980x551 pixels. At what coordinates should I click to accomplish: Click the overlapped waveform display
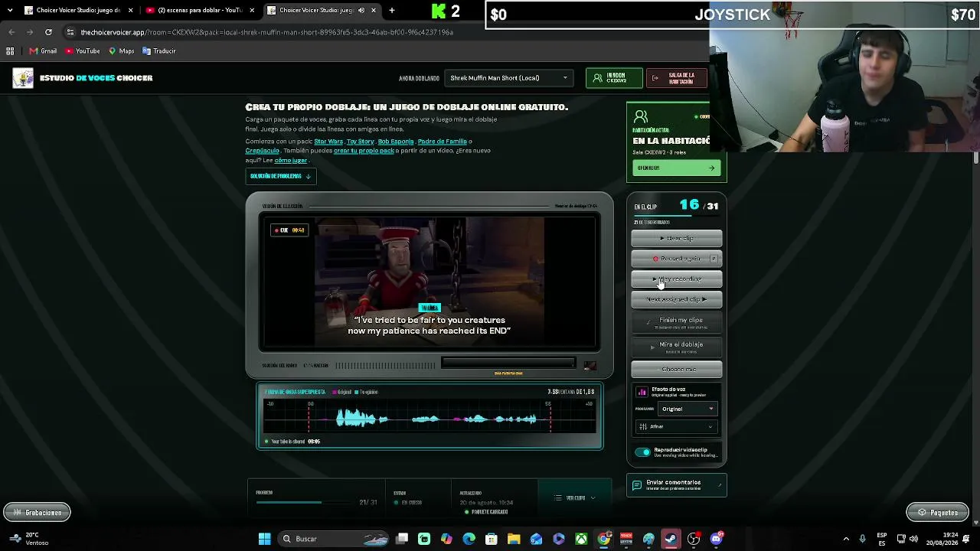[x=430, y=418]
